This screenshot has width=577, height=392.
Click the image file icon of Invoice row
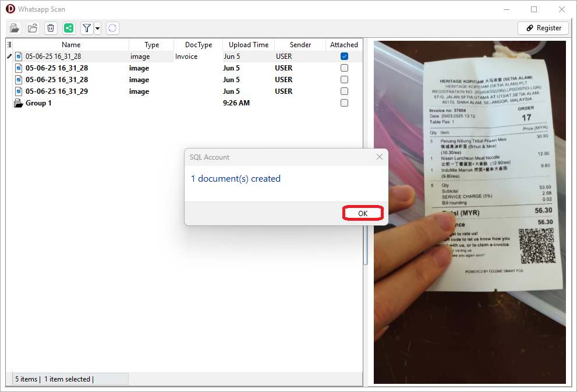pos(19,56)
